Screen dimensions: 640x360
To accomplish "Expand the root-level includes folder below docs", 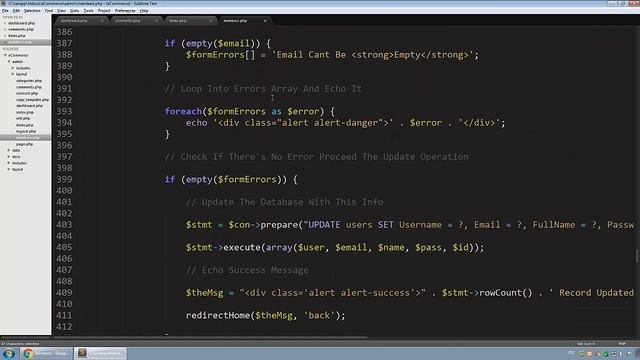I will coord(9,163).
